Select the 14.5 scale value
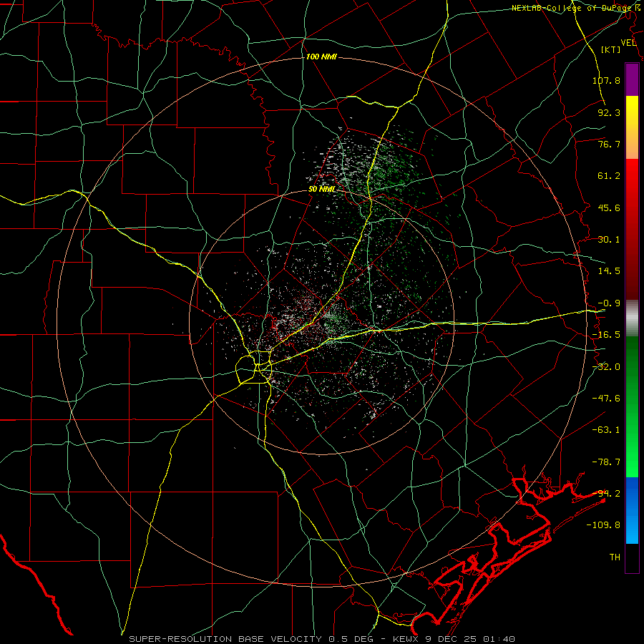 609,271
